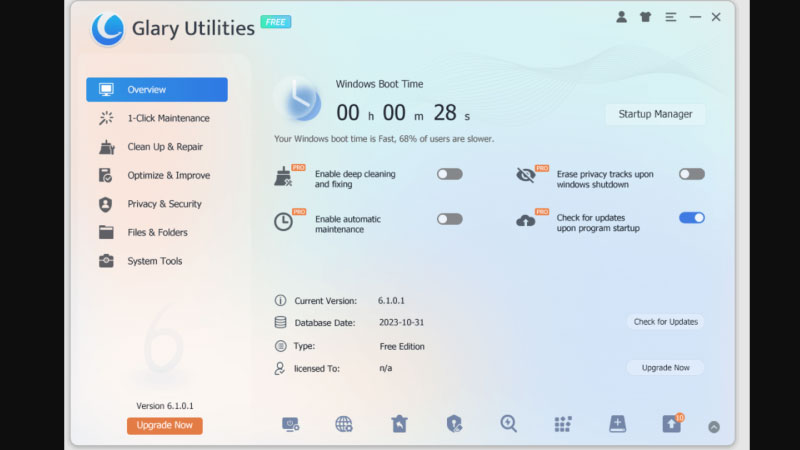This screenshot has height=450, width=800.
Task: Toggle erase privacy tracks upon shutdown
Action: point(691,174)
